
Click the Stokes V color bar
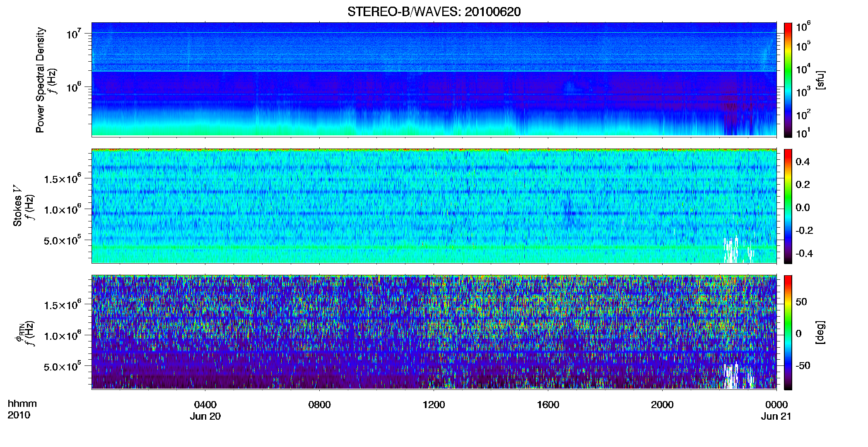[788, 206]
